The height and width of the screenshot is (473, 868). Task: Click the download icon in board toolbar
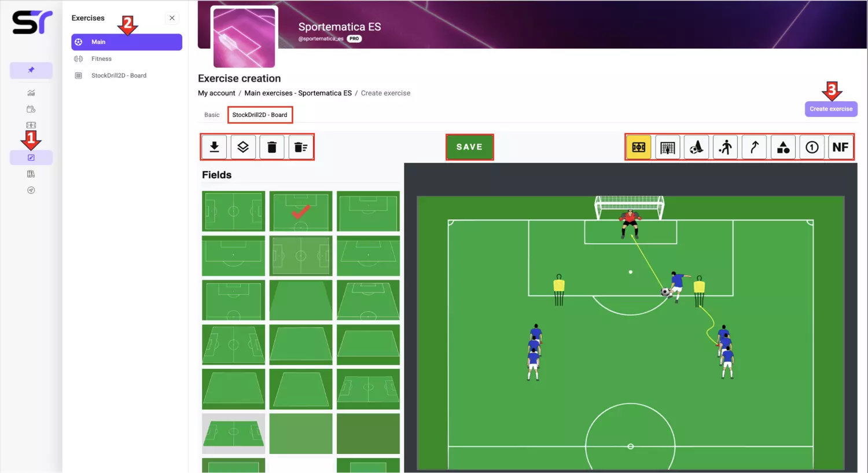point(214,147)
